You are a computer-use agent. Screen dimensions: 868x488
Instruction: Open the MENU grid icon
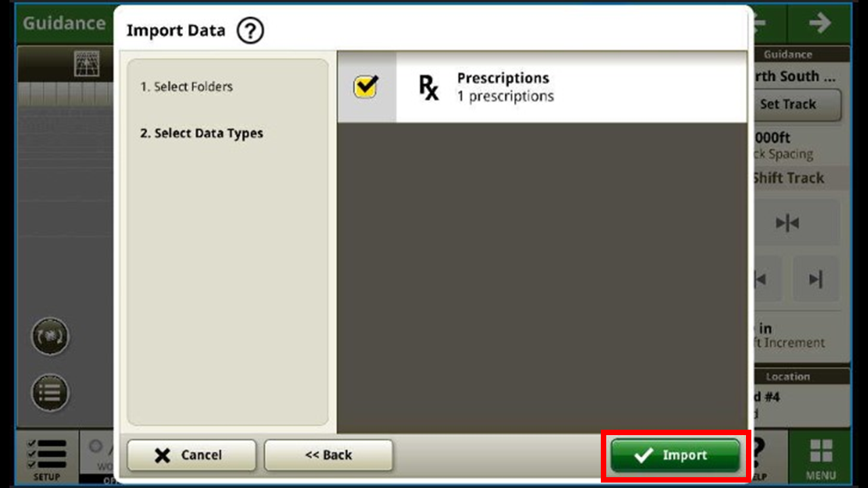point(821,458)
